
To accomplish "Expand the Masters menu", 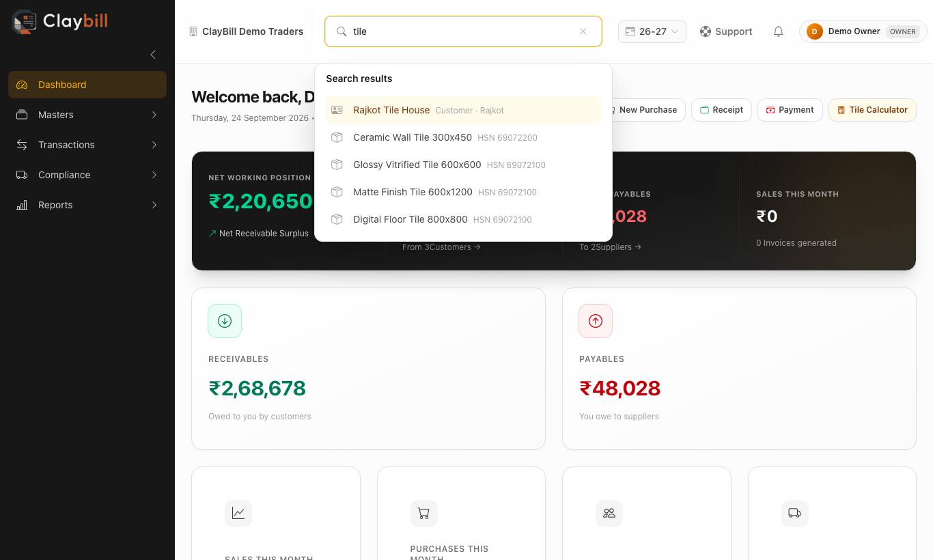I will pos(87,115).
